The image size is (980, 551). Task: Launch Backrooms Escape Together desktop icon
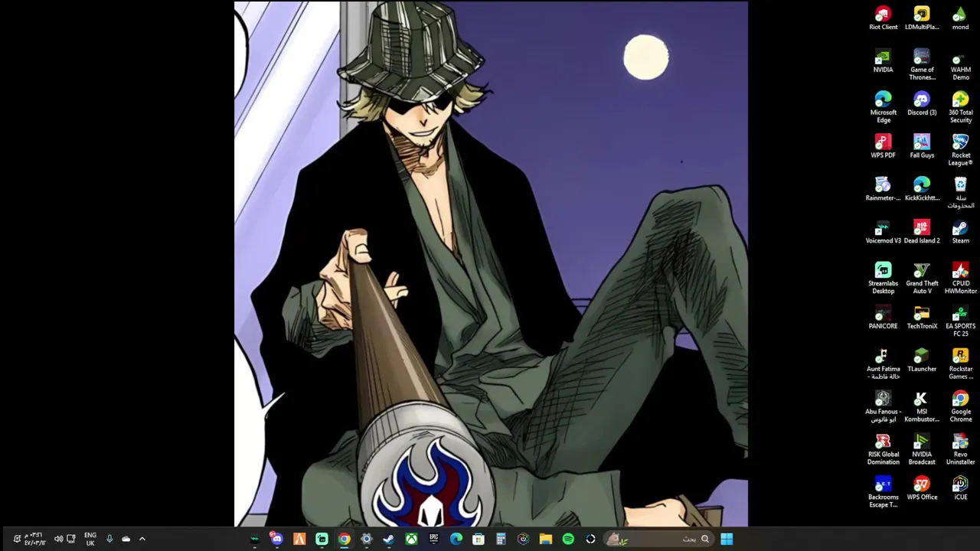point(883,493)
